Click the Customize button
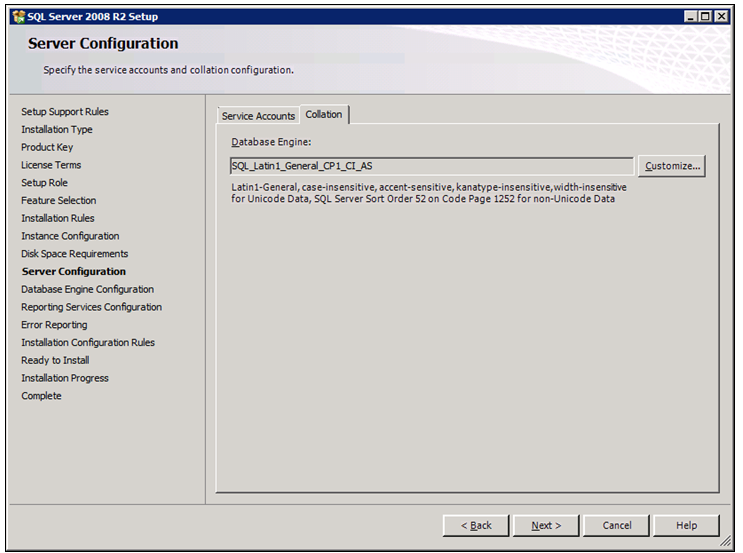 (x=672, y=166)
